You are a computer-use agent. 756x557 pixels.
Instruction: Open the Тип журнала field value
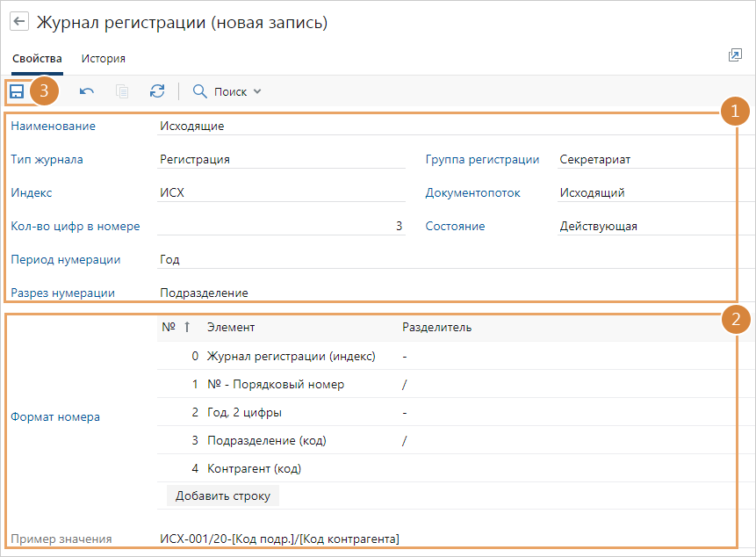click(279, 160)
